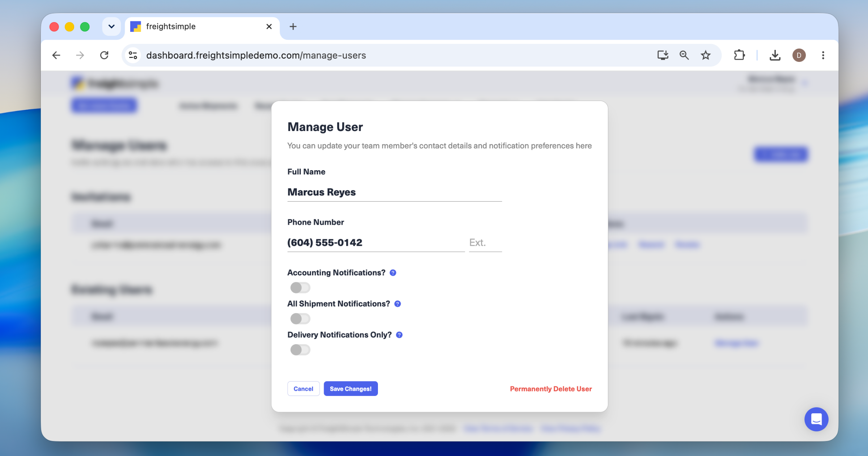Enable the Delivery Notifications Only toggle

click(300, 350)
